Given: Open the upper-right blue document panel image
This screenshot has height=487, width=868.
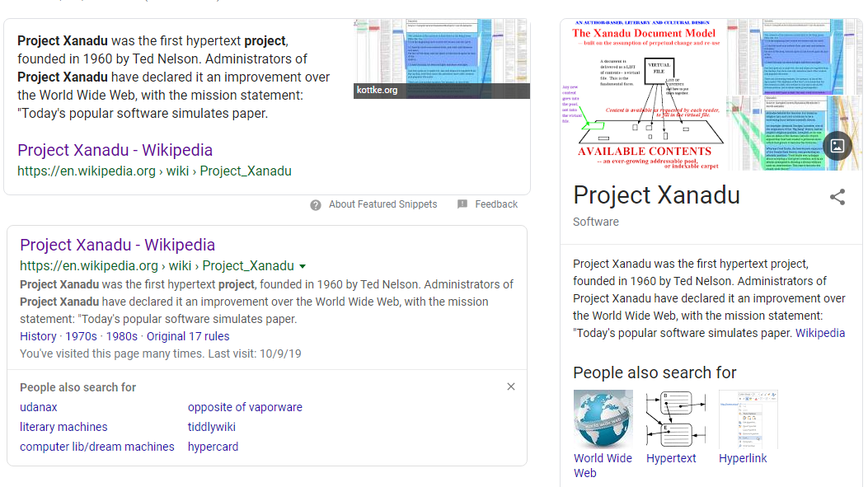Looking at the screenshot, I should 795,57.
